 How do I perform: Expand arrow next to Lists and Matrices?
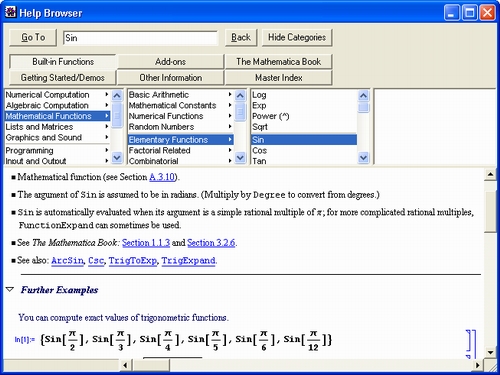(x=107, y=126)
